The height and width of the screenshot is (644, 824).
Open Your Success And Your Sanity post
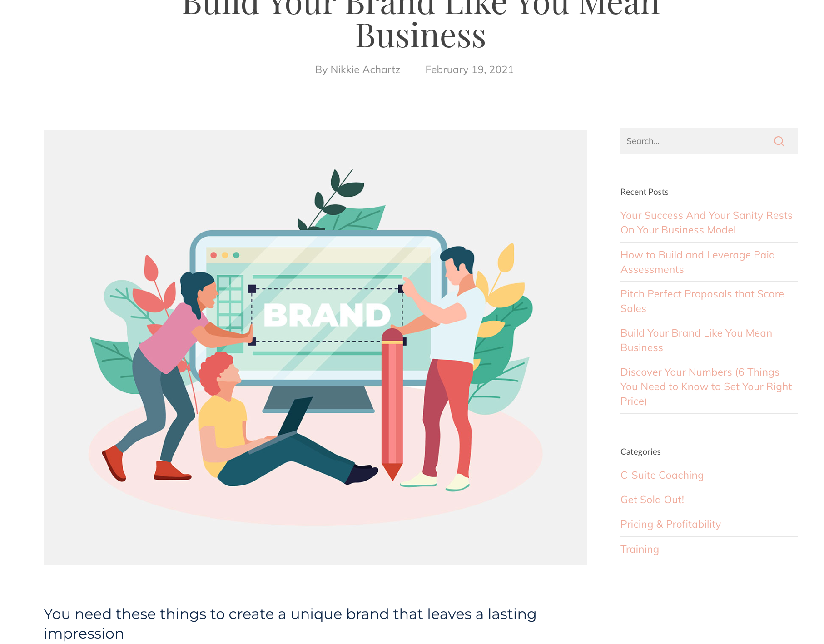tap(706, 223)
